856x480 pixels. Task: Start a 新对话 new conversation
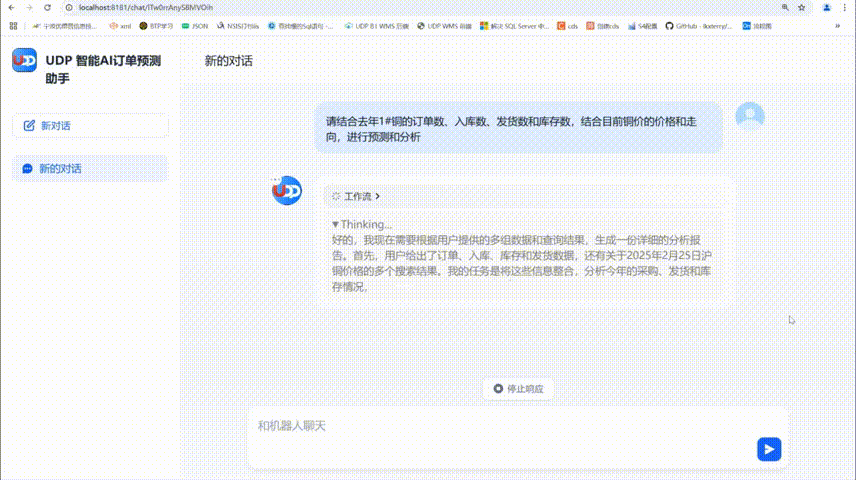click(90, 126)
